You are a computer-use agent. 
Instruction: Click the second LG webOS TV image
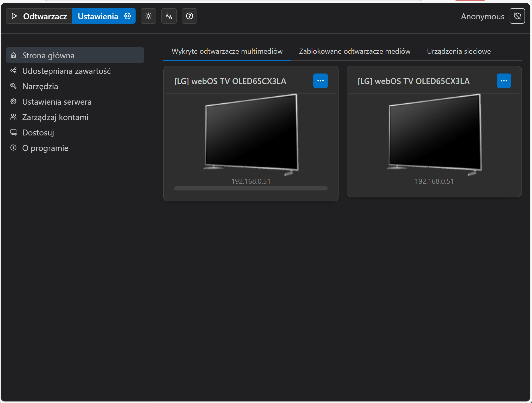pos(435,135)
